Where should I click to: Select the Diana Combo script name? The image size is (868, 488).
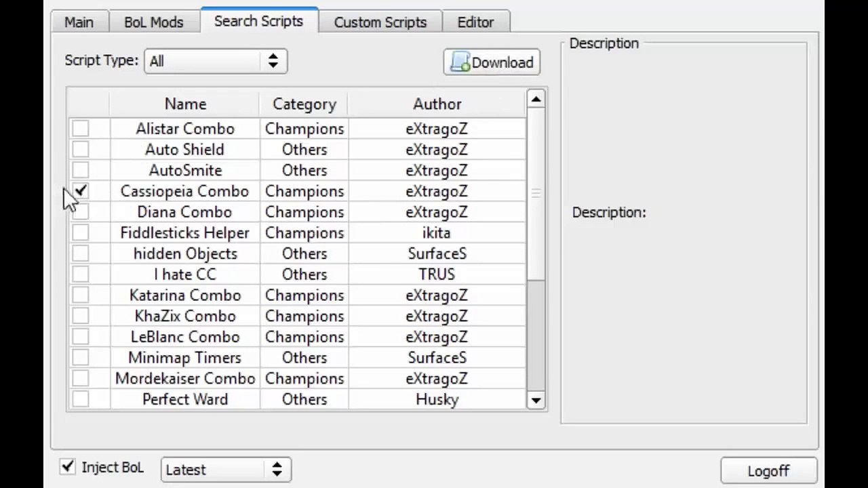pos(184,212)
